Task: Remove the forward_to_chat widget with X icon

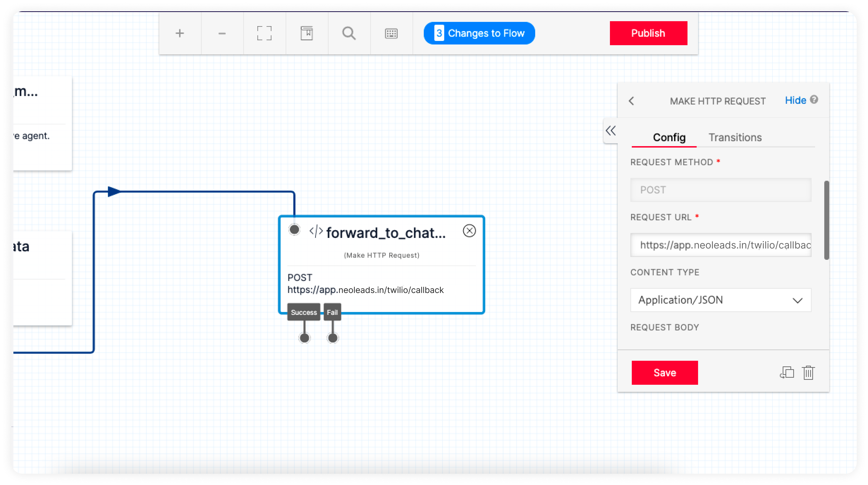Action: click(x=469, y=231)
